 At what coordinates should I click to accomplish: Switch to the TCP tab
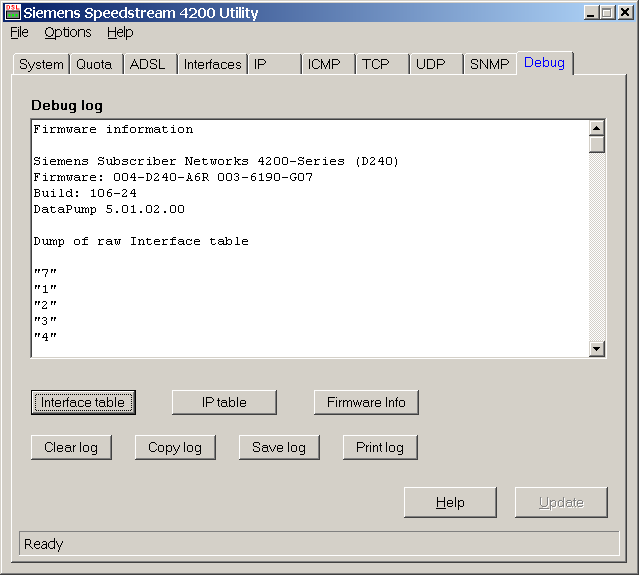coord(382,64)
